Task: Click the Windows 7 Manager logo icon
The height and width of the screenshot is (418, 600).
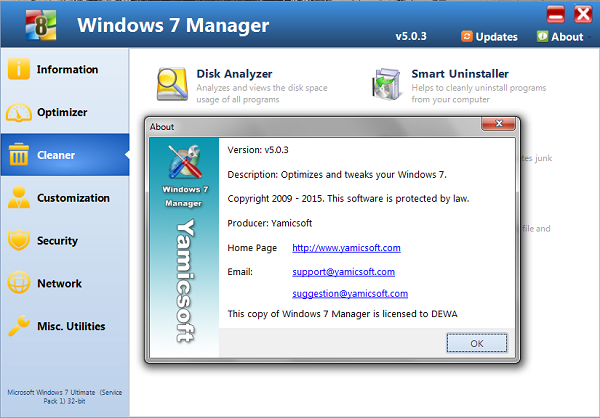Action: 41,25
